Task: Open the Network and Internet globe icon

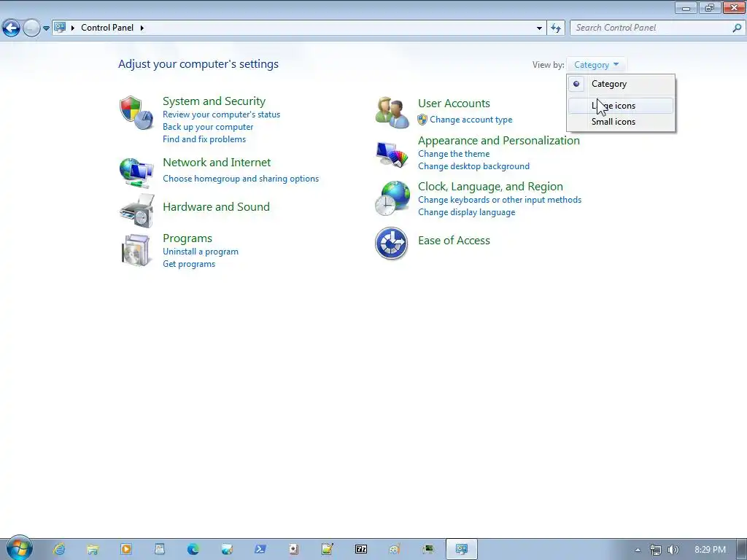Action: click(136, 174)
